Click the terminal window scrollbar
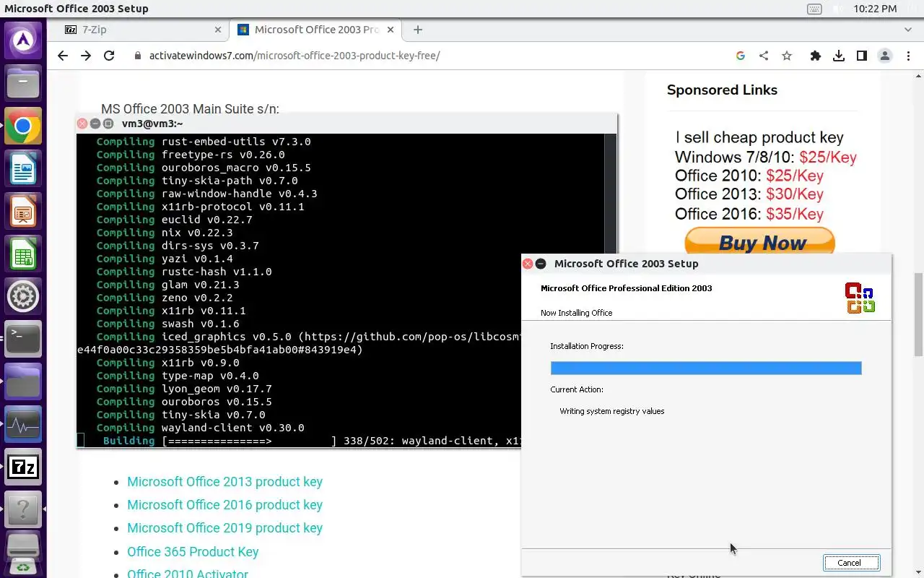Image resolution: width=924 pixels, height=578 pixels. [611, 194]
